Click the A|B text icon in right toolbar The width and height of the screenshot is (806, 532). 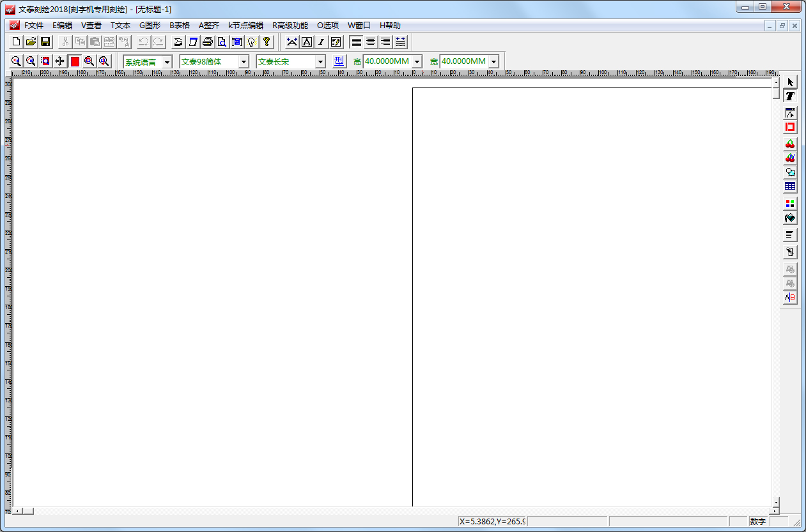(x=790, y=298)
